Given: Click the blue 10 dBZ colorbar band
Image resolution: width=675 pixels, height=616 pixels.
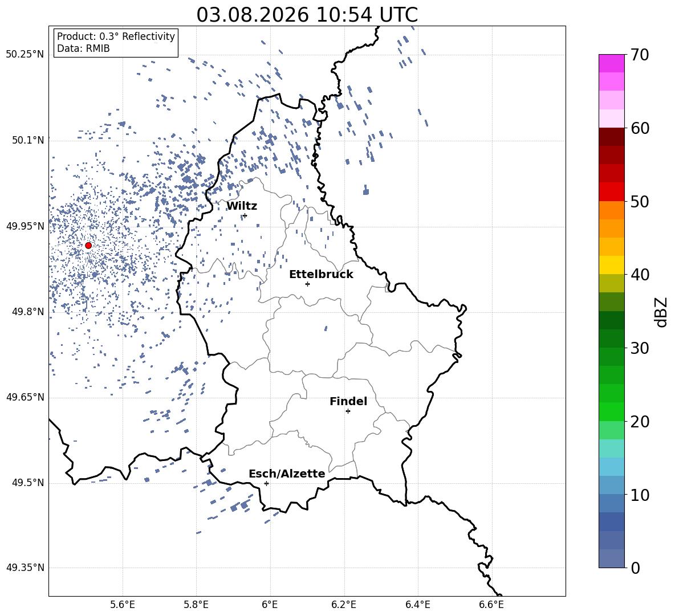Looking at the screenshot, I should point(612,485).
